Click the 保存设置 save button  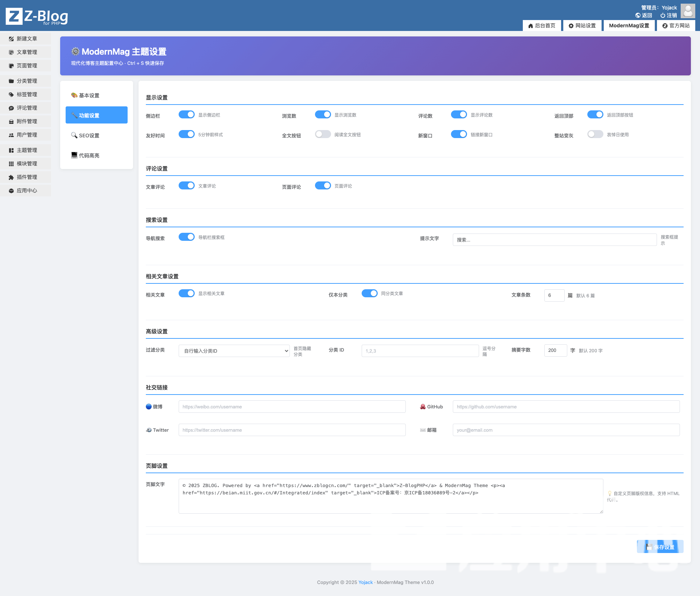660,546
